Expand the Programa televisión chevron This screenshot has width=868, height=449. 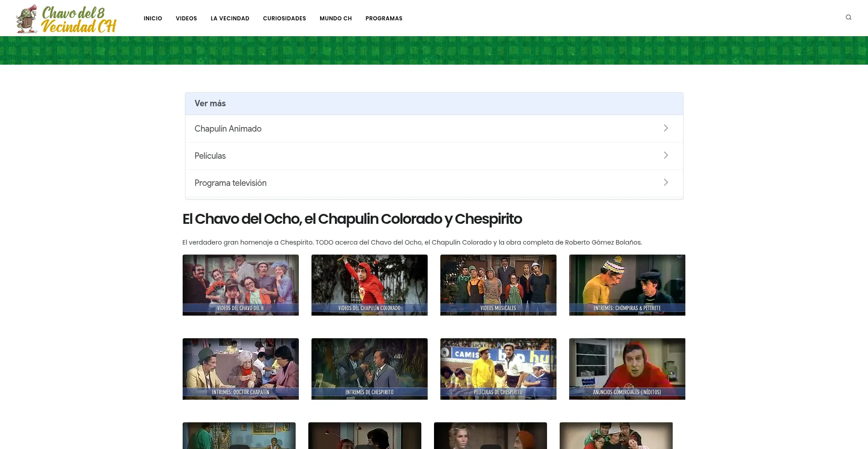coord(666,182)
